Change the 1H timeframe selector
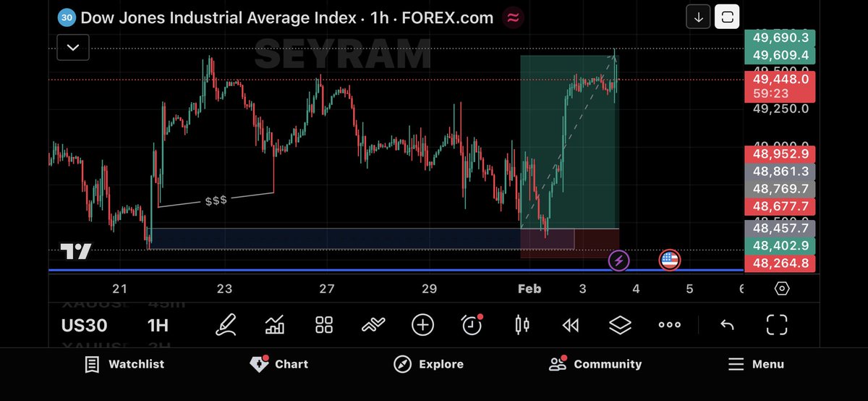Image resolution: width=868 pixels, height=401 pixels. (158, 326)
